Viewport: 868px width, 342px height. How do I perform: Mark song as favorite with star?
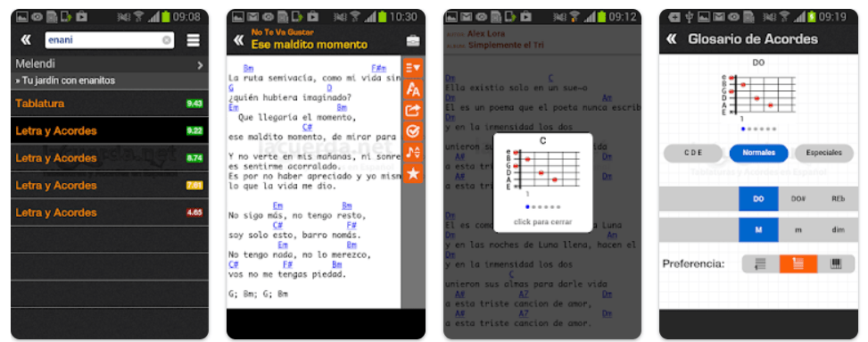pyautogui.click(x=412, y=173)
